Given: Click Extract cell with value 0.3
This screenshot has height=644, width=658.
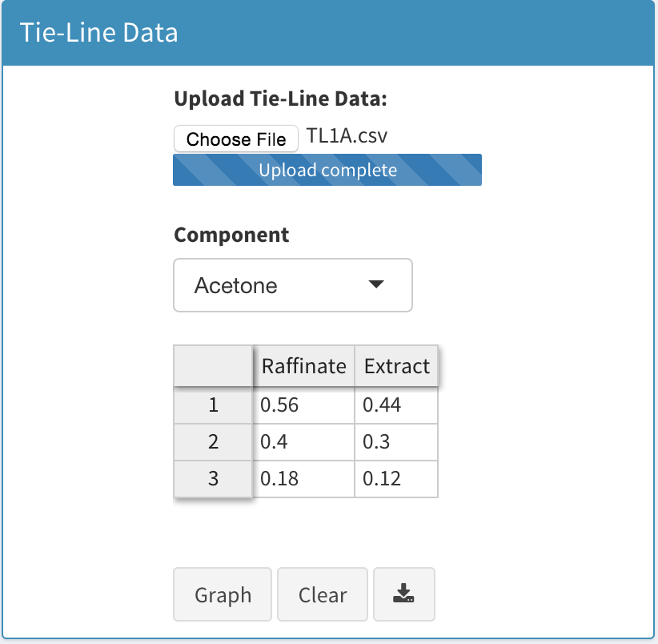Looking at the screenshot, I should click(x=396, y=442).
